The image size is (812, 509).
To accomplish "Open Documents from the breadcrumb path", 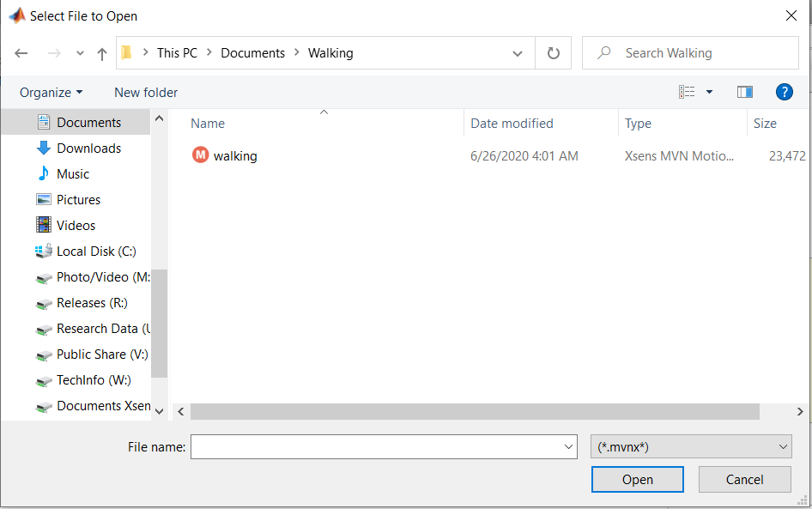I will pos(252,52).
